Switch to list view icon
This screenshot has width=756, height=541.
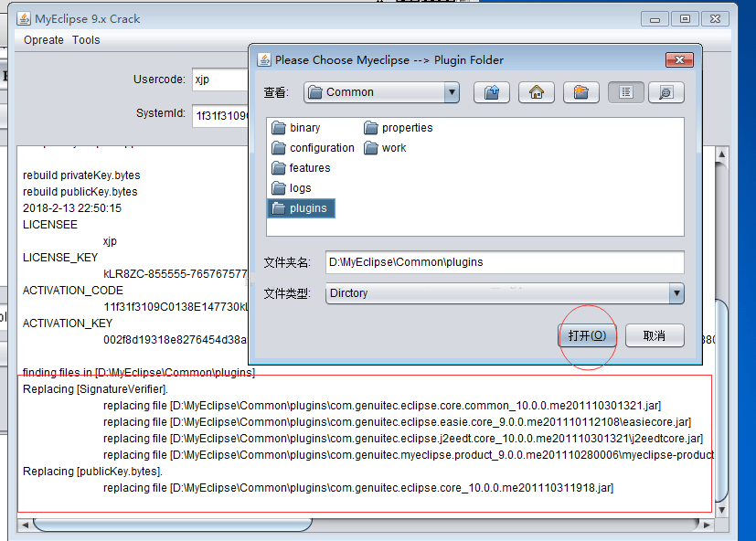tap(626, 92)
